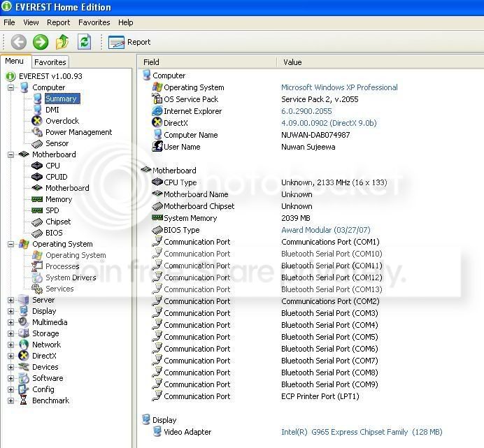Expand the Storage tree node
This screenshot has width=484, height=448.
(x=10, y=333)
